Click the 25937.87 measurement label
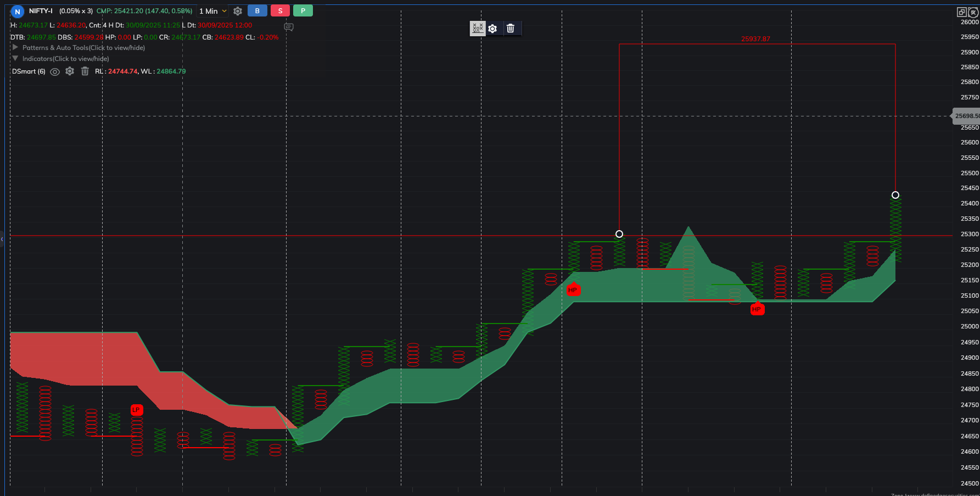The image size is (980, 496). 755,39
